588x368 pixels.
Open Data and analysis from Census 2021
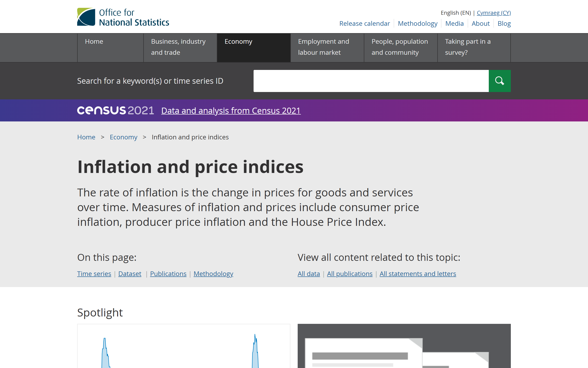pyautogui.click(x=231, y=111)
